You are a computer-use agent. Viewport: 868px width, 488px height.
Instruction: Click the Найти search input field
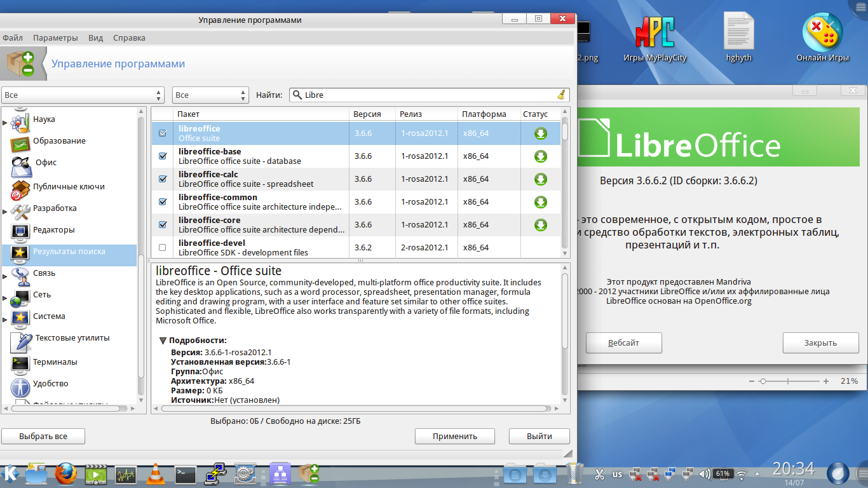coord(430,95)
